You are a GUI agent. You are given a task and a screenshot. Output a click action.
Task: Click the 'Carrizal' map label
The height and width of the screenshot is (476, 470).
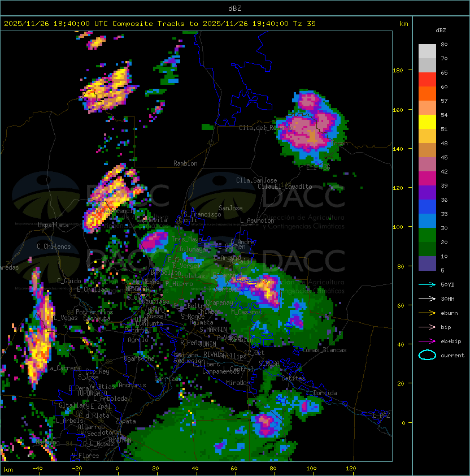coord(168,379)
